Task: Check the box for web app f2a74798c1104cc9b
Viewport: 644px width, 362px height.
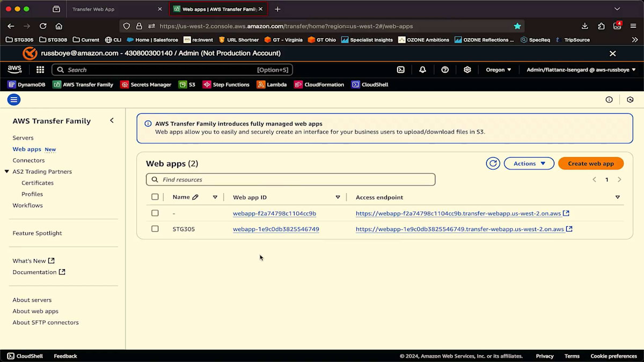Action: point(155,213)
